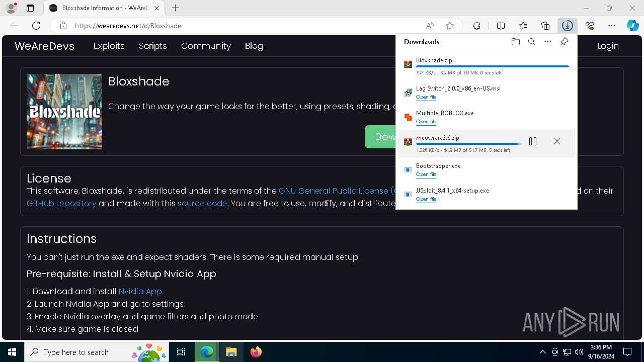Search downloads magnifier icon
The image size is (644, 362).
pyautogui.click(x=531, y=42)
